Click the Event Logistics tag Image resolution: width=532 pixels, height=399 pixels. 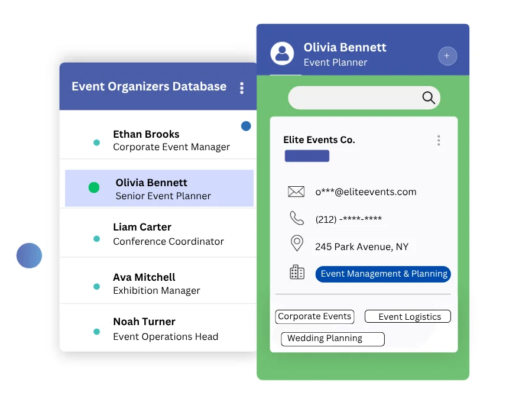click(408, 317)
